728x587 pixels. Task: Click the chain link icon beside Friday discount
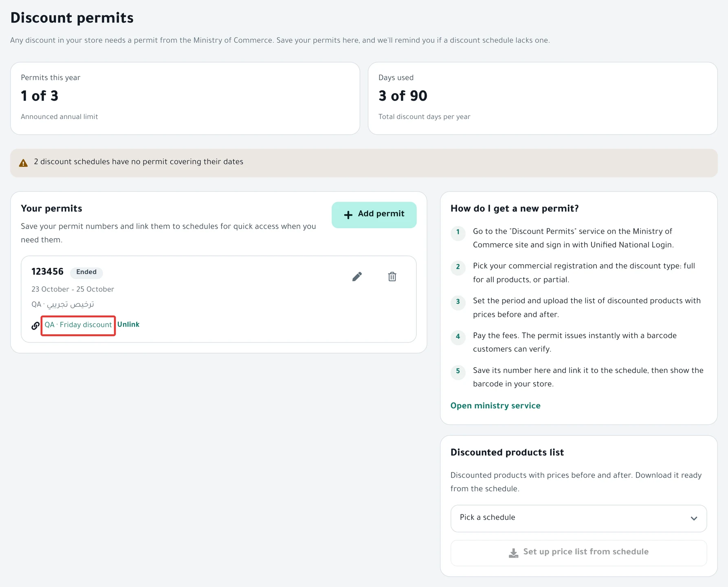35,326
